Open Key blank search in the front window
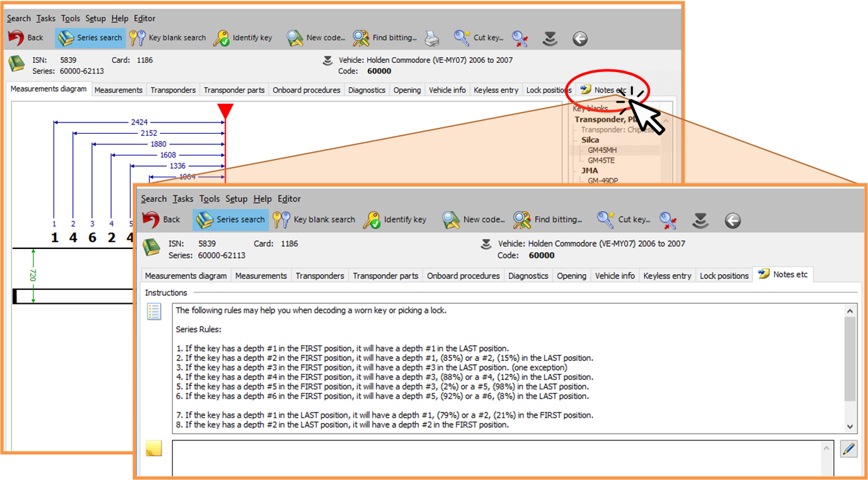Viewport: 868px width, 480px height. pyautogui.click(x=314, y=220)
